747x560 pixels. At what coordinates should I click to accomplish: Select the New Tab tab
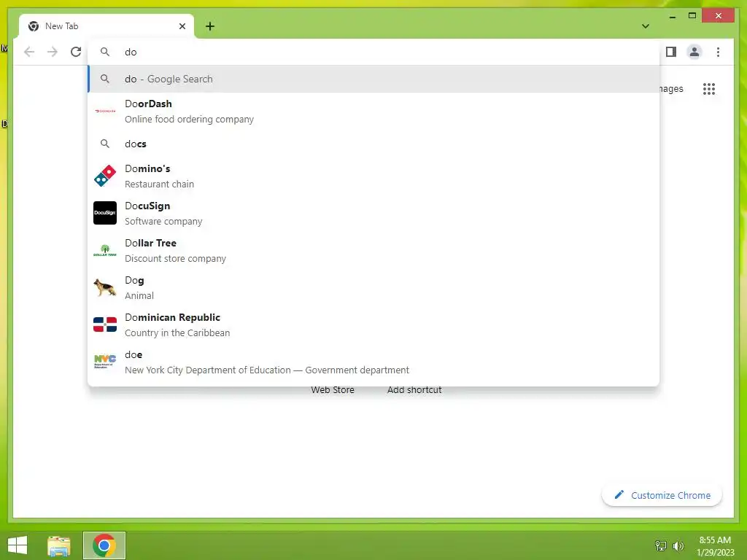pos(107,26)
